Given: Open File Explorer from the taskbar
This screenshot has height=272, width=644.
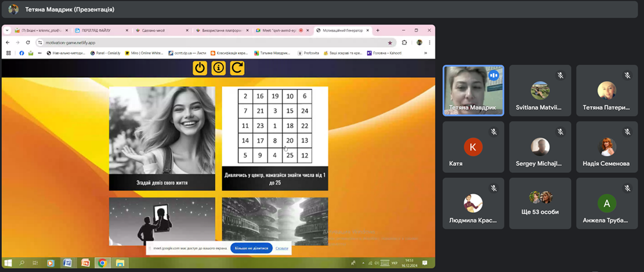Looking at the screenshot, I should [119, 263].
